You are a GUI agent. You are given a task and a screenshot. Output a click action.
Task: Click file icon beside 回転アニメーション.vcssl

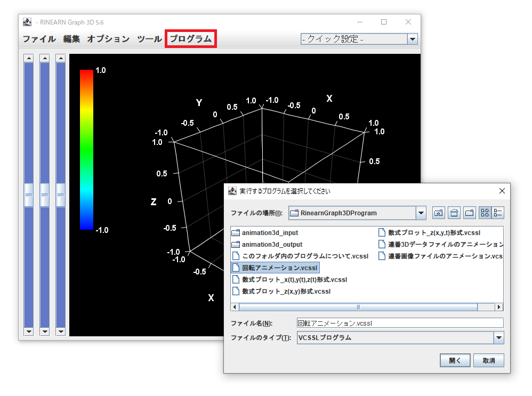(x=236, y=268)
